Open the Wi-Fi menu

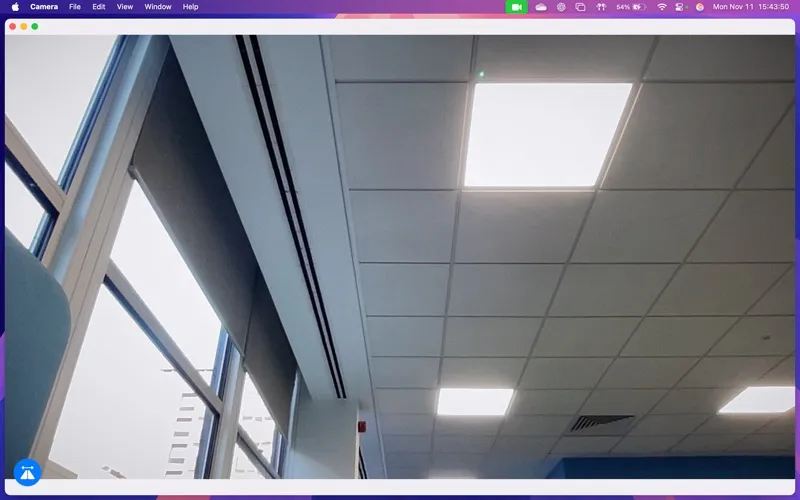(x=662, y=7)
